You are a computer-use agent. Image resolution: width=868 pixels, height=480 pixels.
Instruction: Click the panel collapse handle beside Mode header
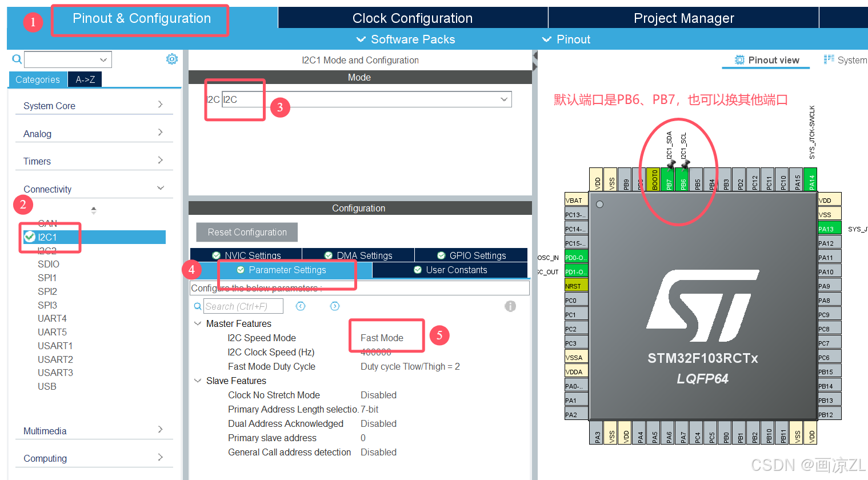[x=535, y=61]
